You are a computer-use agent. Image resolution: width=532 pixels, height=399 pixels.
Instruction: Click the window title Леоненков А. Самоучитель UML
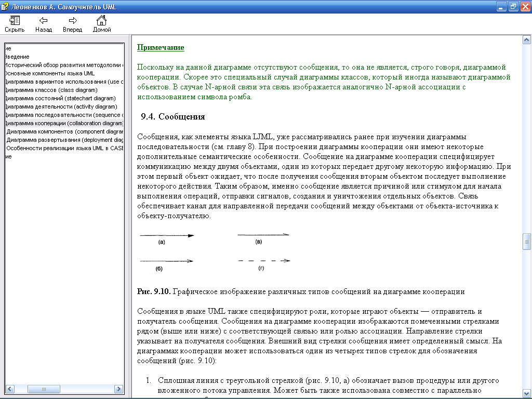click(64, 7)
